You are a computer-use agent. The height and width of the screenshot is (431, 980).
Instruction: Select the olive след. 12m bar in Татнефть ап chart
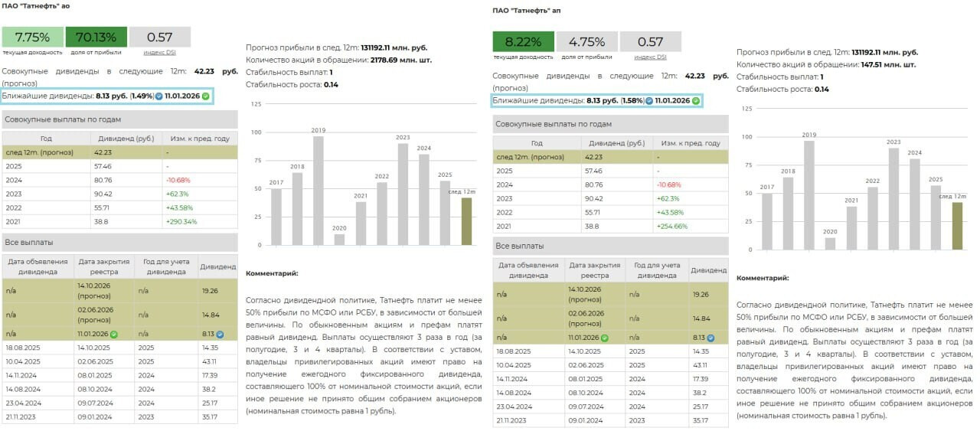[x=957, y=226]
